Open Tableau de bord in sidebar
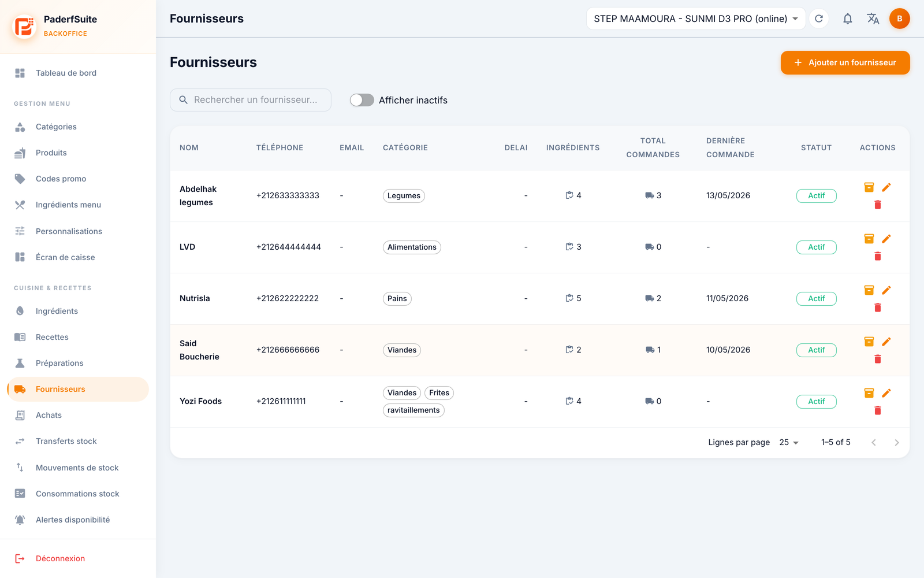This screenshot has width=924, height=578. click(78, 73)
